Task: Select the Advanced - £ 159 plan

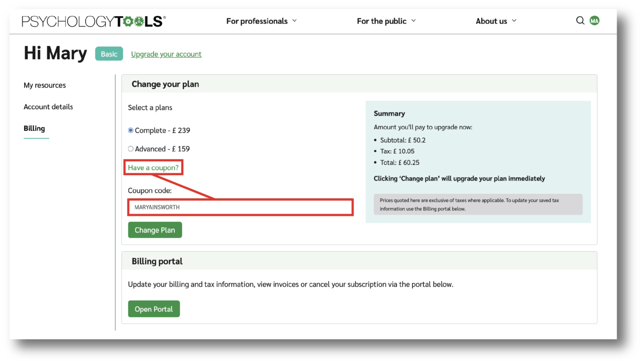Action: [x=131, y=149]
